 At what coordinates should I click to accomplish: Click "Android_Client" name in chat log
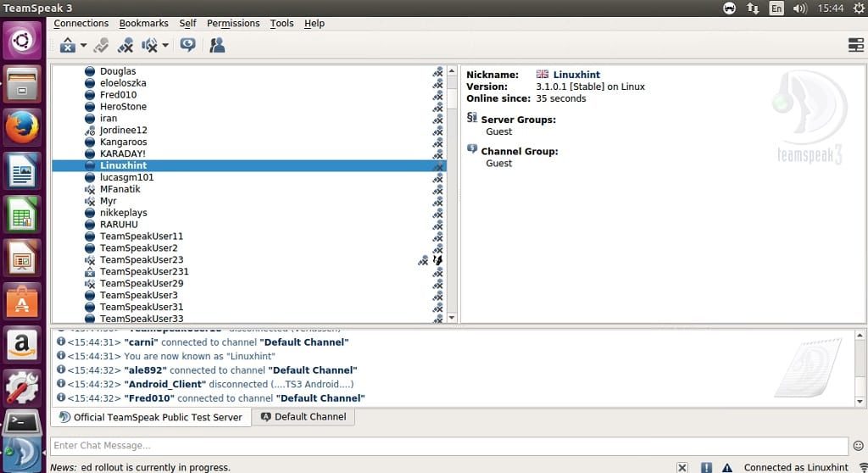click(165, 384)
